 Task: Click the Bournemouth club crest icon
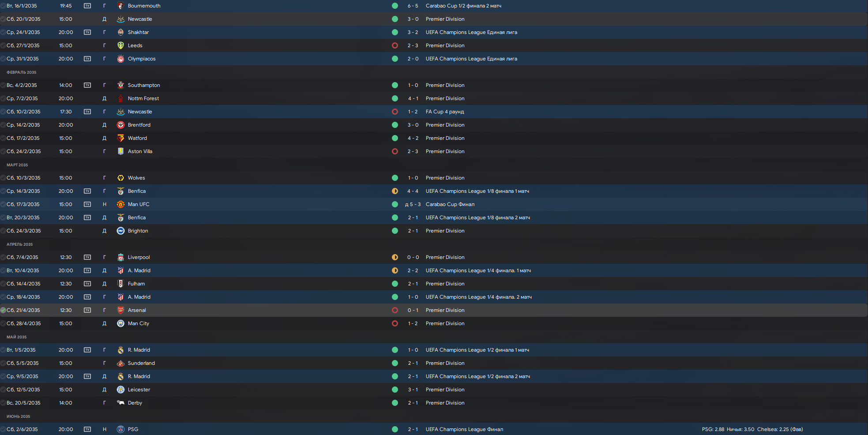coord(120,6)
